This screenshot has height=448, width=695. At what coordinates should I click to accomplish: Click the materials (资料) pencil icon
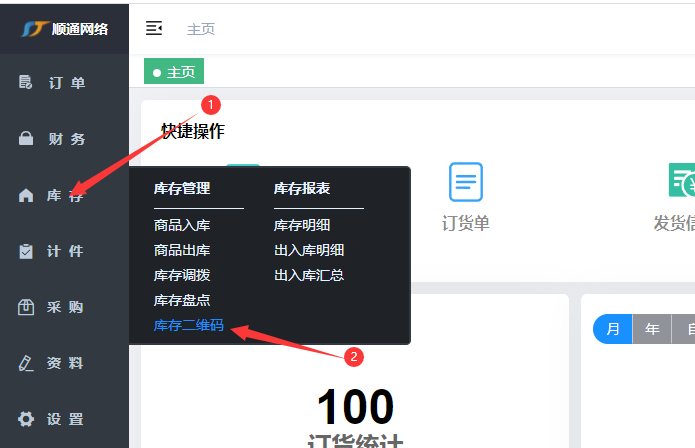pyautogui.click(x=27, y=363)
